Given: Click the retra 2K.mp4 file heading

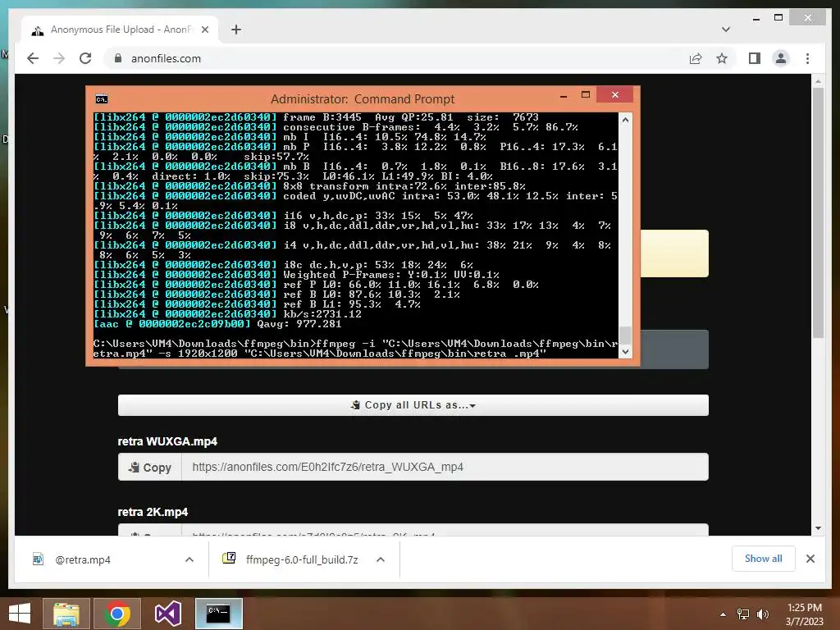Looking at the screenshot, I should coord(153,512).
